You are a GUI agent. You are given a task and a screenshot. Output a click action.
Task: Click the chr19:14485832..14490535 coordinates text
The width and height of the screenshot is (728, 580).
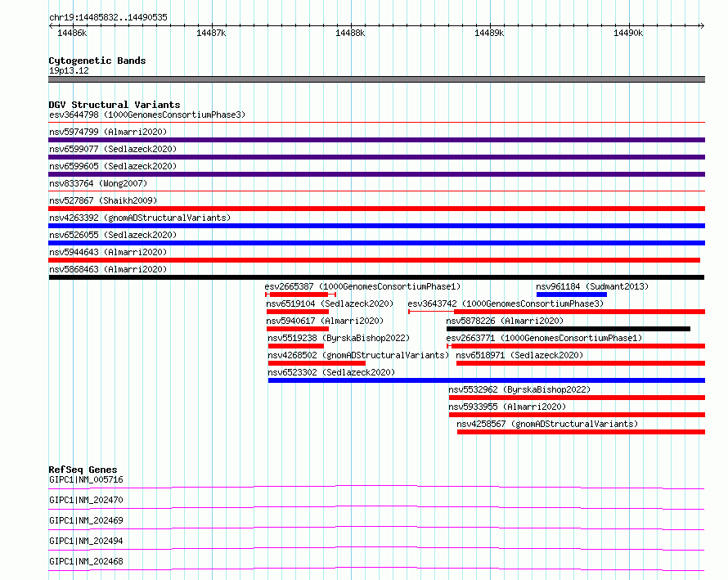coord(108,17)
